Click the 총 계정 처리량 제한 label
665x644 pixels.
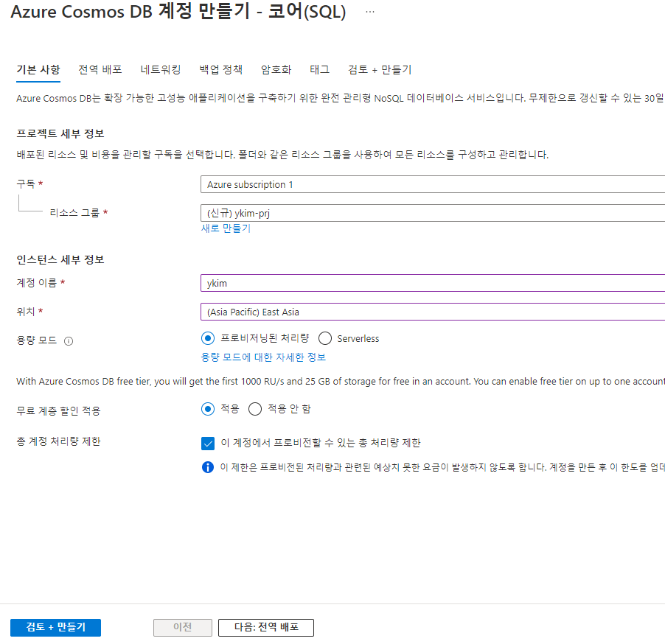58,441
